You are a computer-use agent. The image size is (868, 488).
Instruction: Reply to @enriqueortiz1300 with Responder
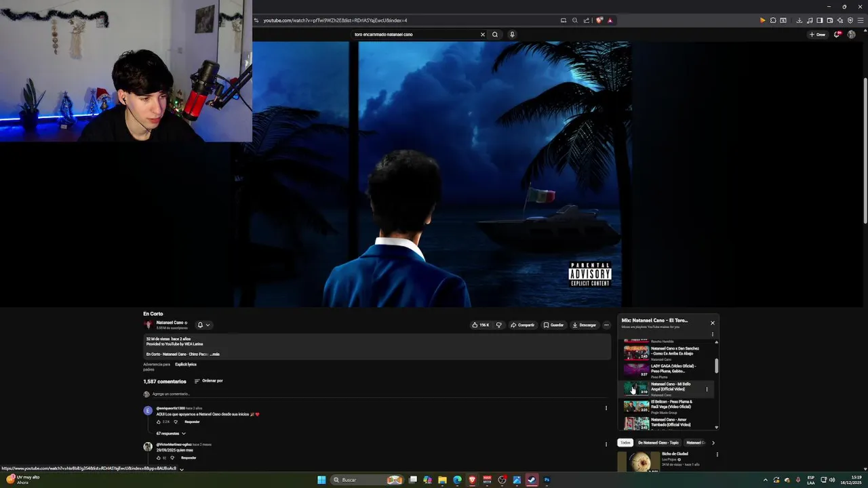(x=192, y=422)
